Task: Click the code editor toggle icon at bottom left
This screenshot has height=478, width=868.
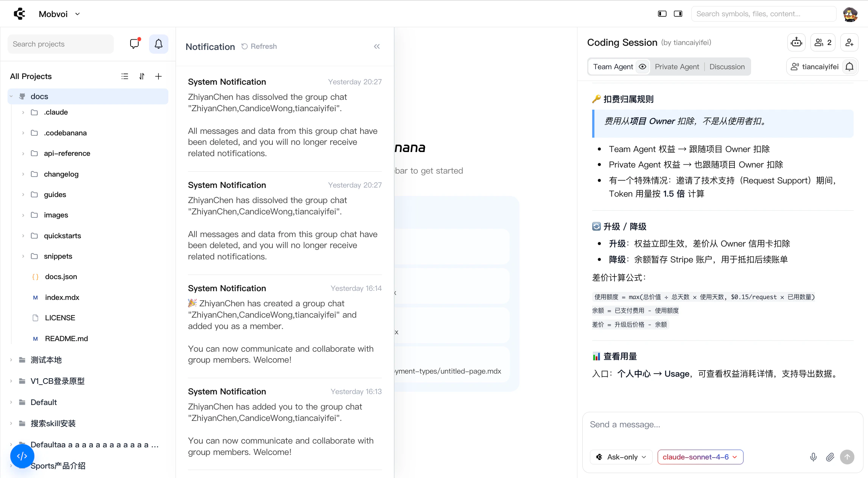Action: 22,456
